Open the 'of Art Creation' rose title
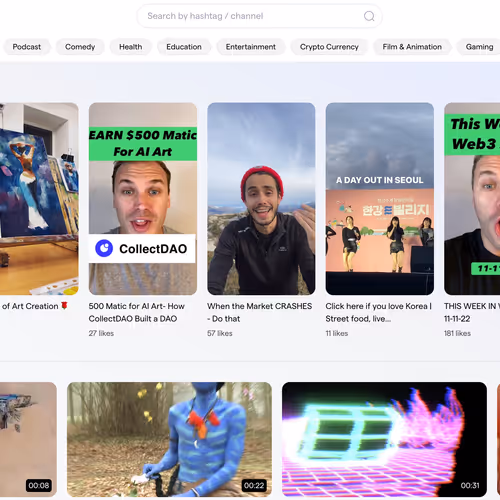Viewport: 500px width, 500px height. [x=34, y=306]
